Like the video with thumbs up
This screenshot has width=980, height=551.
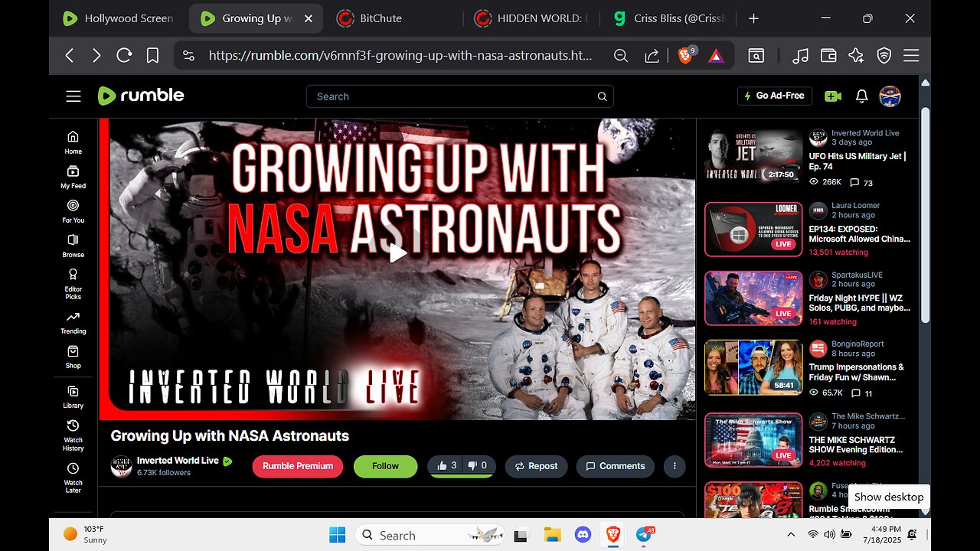pyautogui.click(x=446, y=465)
